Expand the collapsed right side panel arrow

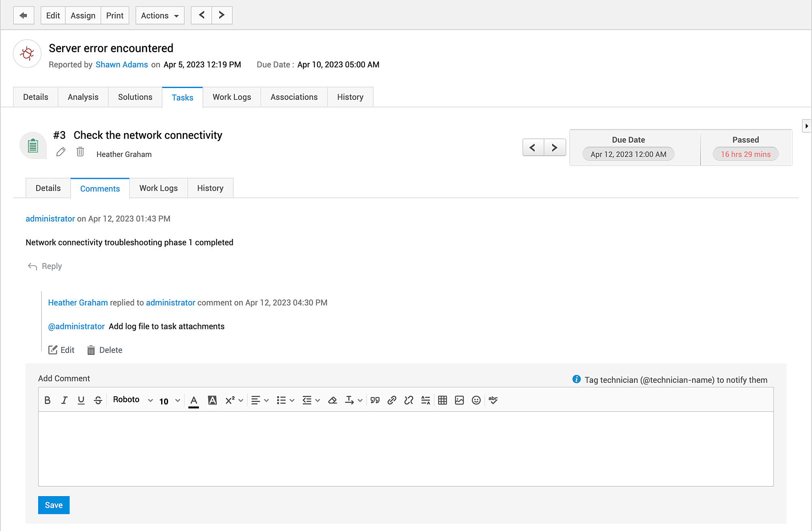point(807,126)
